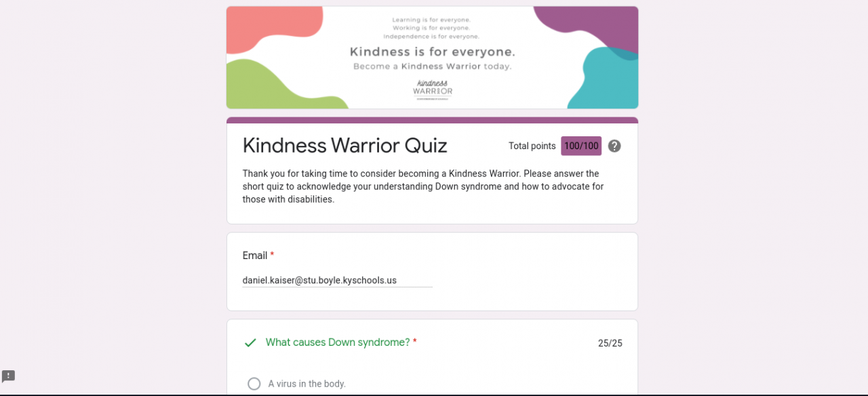
Task: Click "Become a Kindness Warrior today." text
Action: 433,66
